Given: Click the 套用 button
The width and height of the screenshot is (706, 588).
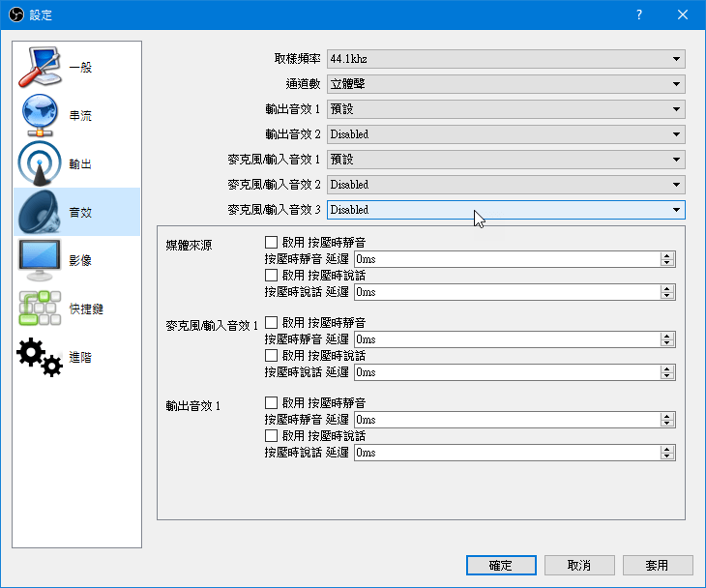Looking at the screenshot, I should coord(658,565).
